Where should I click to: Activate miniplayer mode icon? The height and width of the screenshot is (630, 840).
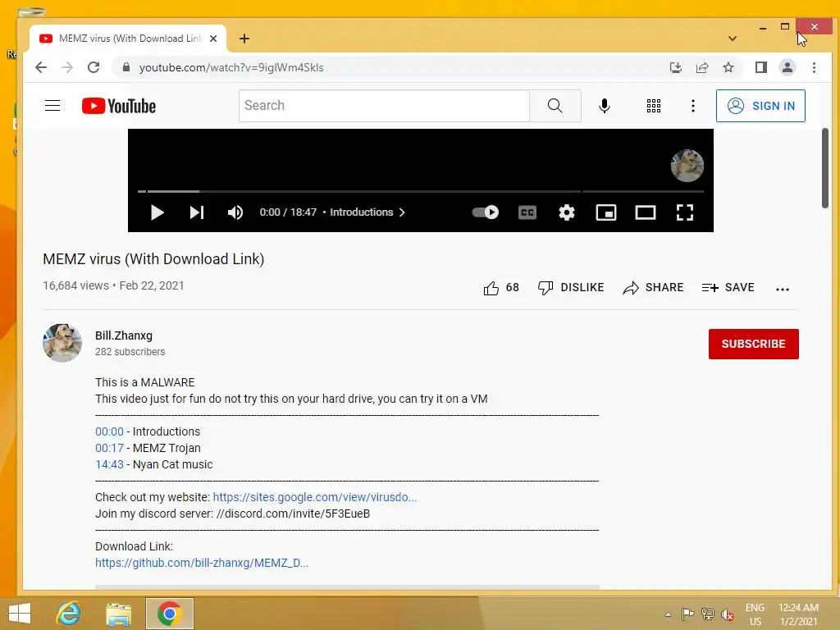point(606,212)
